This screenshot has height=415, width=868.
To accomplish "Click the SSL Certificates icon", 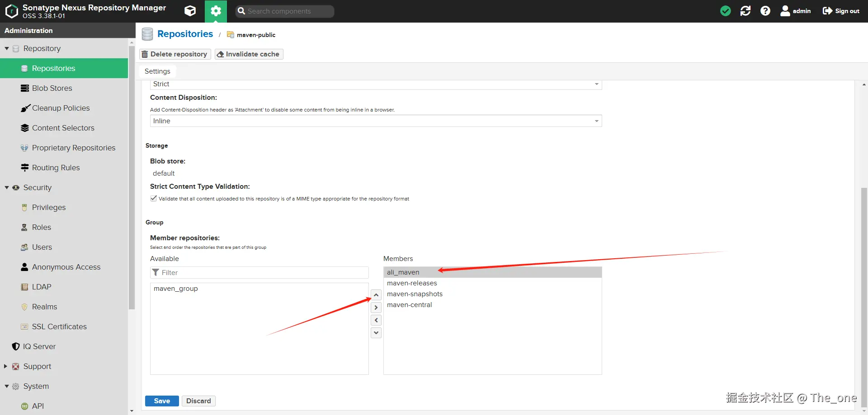I will pyautogui.click(x=24, y=326).
